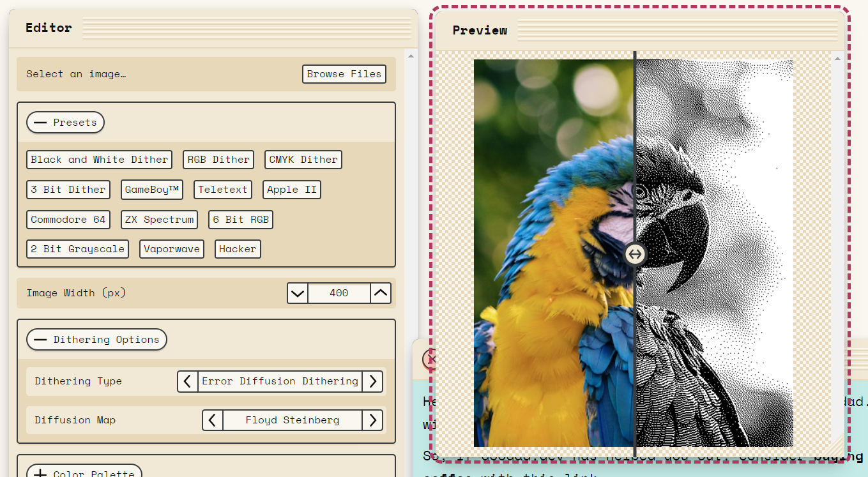Decrease image width with down chevron

point(298,293)
